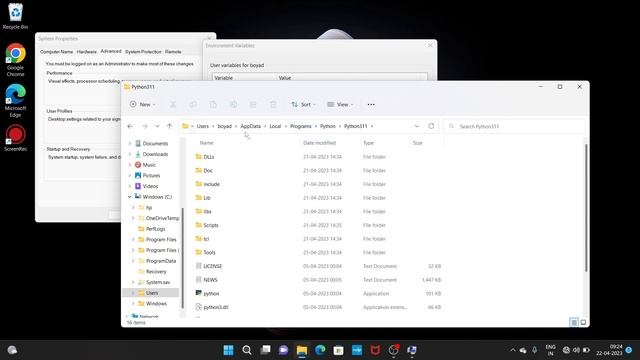
Task: Open the Recycle Bin desktop icon
Action: click(15, 16)
